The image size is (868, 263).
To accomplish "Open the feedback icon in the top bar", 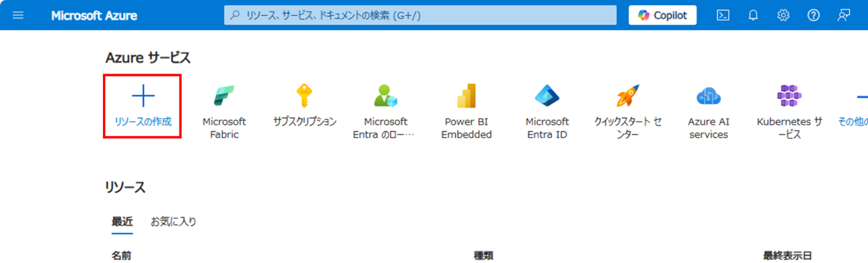I will (x=844, y=15).
